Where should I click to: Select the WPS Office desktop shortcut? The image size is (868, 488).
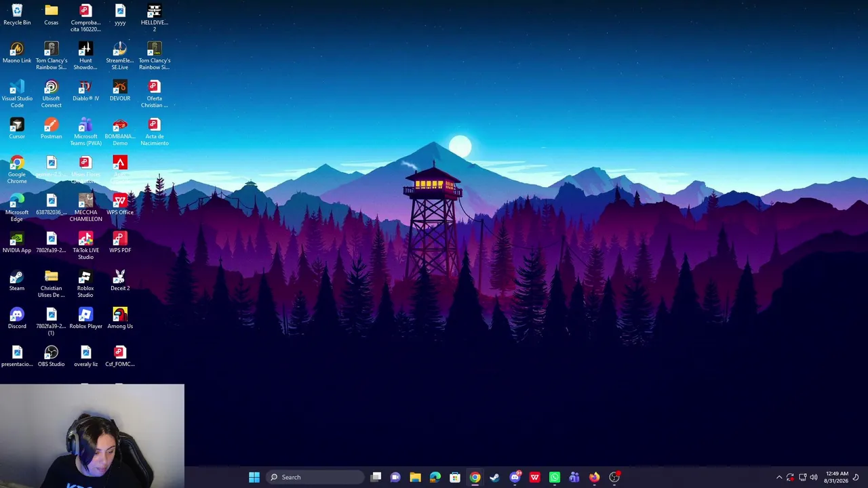[120, 205]
